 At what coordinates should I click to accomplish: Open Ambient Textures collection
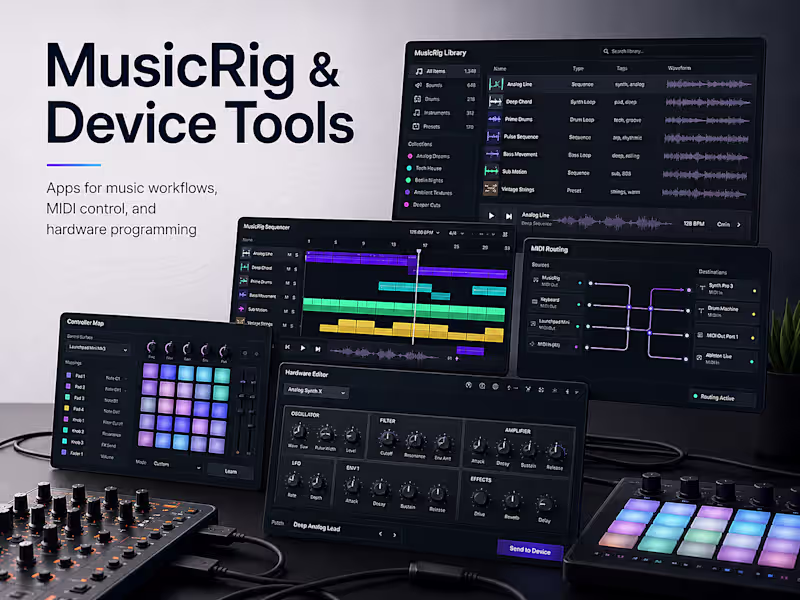[x=429, y=193]
